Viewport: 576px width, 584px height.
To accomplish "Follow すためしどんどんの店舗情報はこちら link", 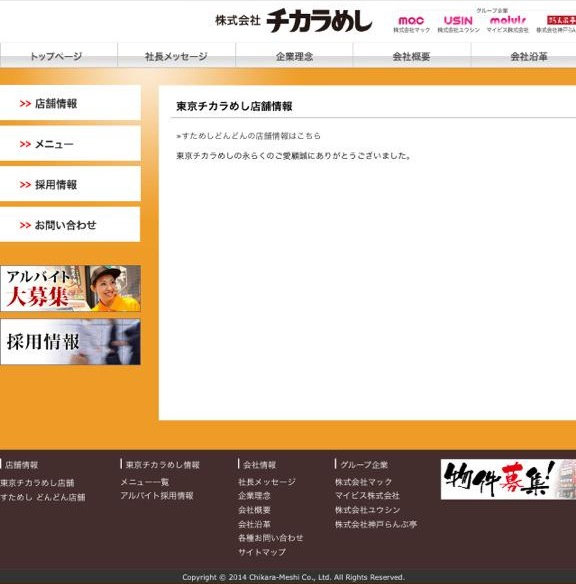I will point(248,136).
